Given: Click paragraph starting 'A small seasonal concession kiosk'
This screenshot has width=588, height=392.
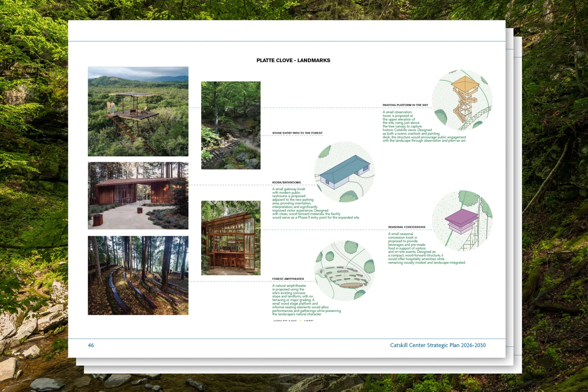Looking at the screenshot, I should click(427, 248).
